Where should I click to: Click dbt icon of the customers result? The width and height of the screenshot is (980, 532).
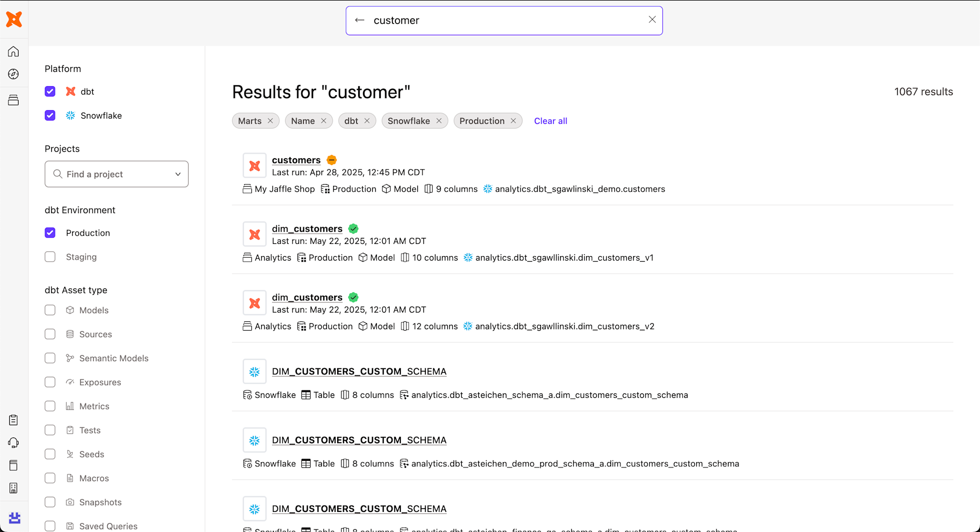[x=255, y=166]
